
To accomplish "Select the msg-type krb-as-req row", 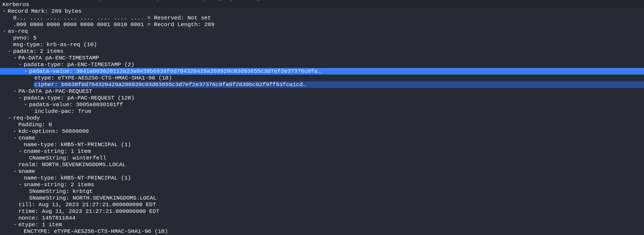I will click(55, 44).
